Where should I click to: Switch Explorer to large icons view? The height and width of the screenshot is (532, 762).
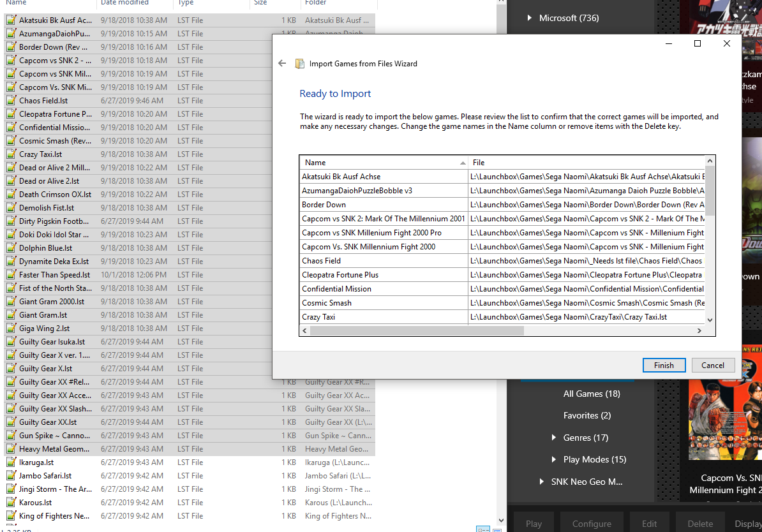496,529
